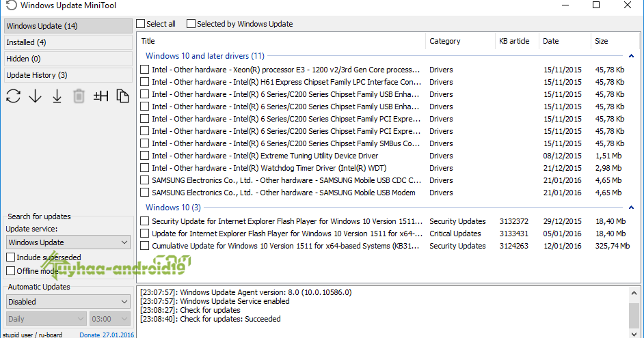The width and height of the screenshot is (644, 338).
Task: Sort by the Size column header
Action: pos(615,41)
